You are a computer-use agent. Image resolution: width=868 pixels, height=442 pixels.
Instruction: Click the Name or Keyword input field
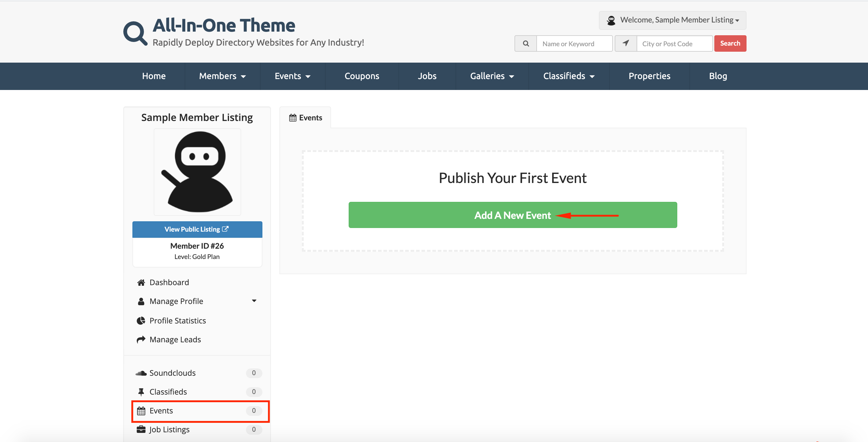coord(574,43)
